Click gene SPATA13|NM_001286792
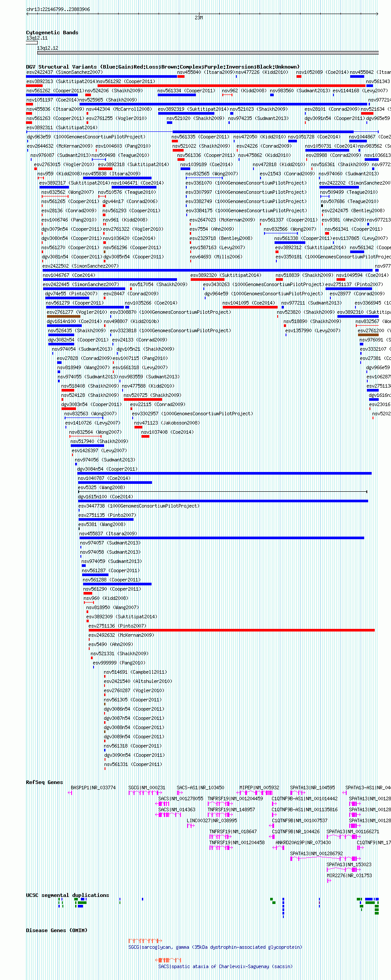391x980 pixels. [316, 853]
